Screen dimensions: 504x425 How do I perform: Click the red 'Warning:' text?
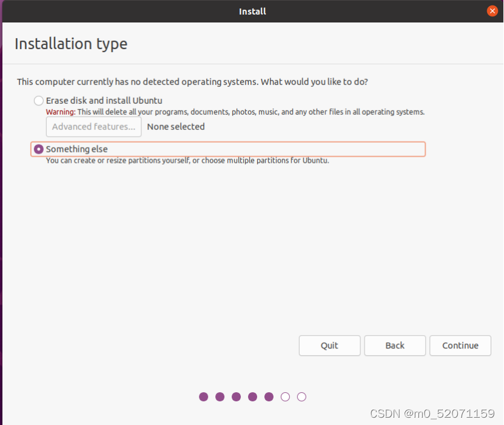(61, 112)
